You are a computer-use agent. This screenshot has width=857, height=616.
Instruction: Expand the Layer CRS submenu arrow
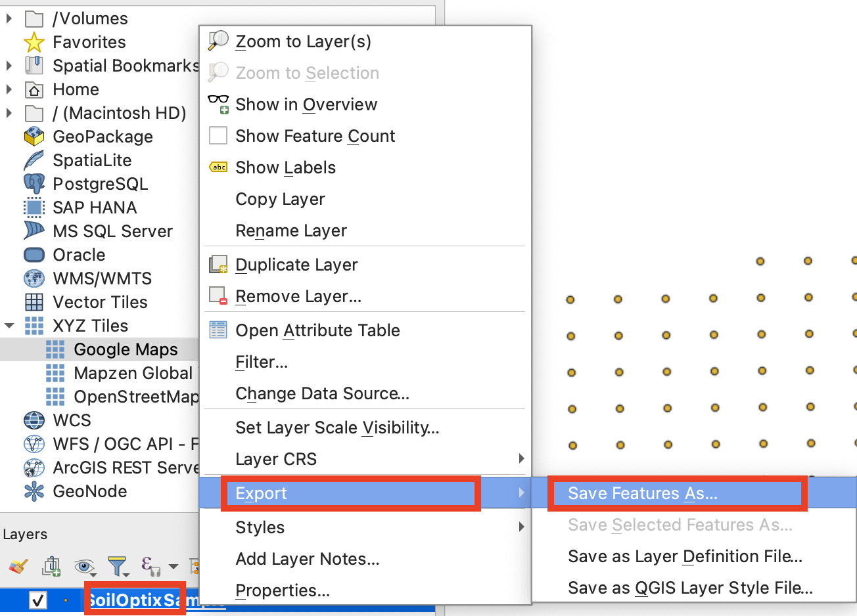pos(521,458)
